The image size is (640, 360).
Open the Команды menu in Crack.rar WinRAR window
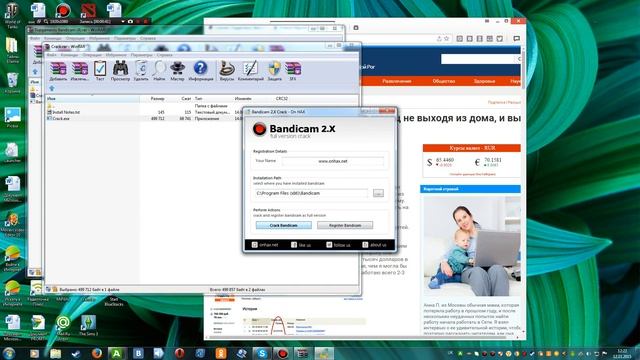[x=69, y=55]
